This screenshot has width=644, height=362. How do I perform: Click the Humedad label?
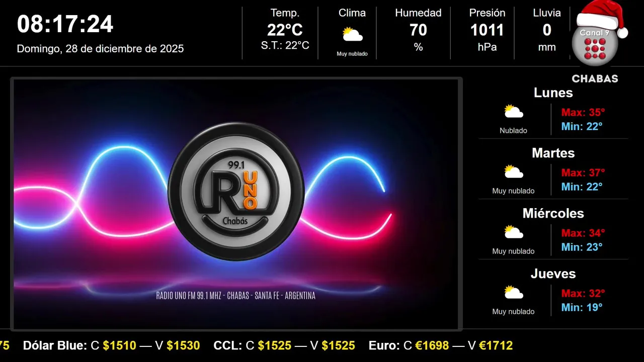(x=418, y=13)
